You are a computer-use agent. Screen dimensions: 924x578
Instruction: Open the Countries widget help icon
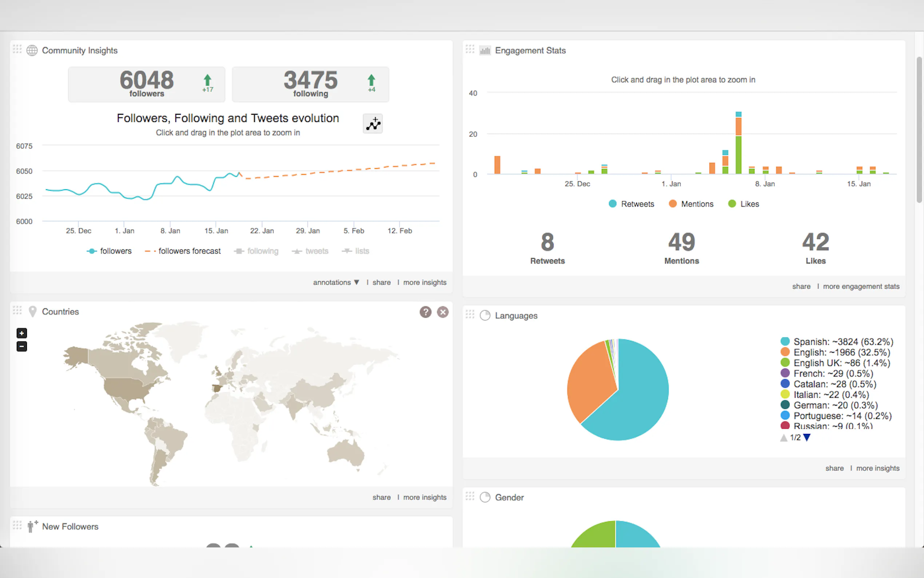[x=425, y=312]
